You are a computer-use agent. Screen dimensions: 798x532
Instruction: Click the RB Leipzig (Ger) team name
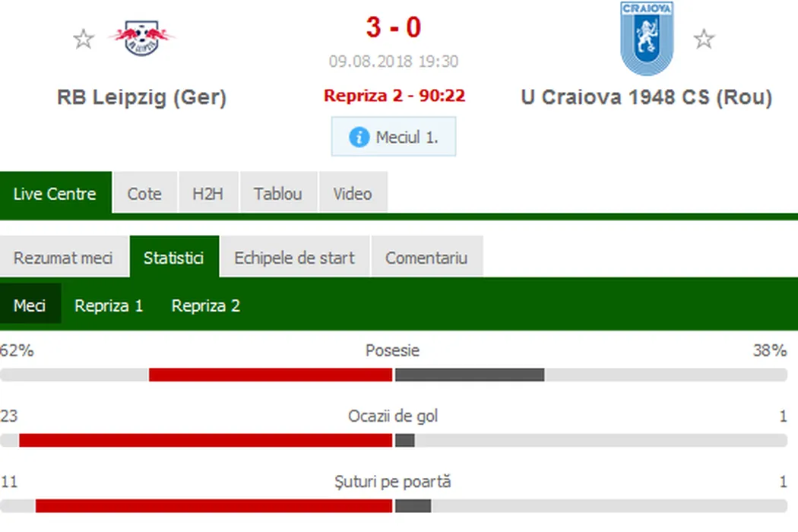142,97
